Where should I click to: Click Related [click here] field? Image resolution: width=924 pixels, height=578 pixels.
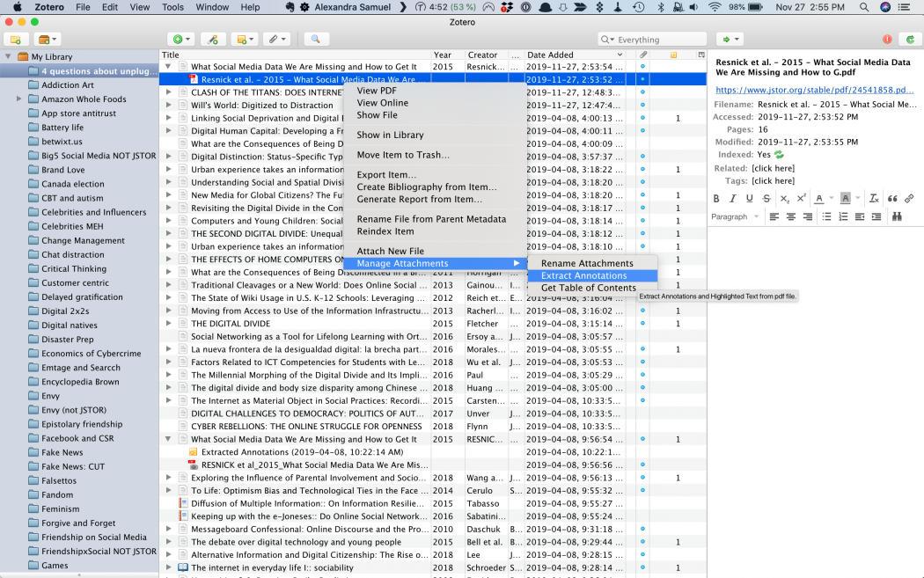(x=774, y=169)
